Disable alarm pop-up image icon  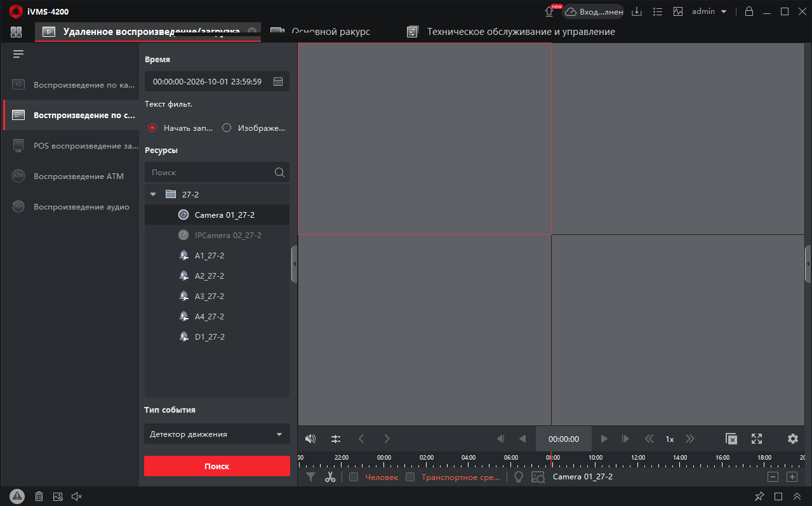[58, 496]
